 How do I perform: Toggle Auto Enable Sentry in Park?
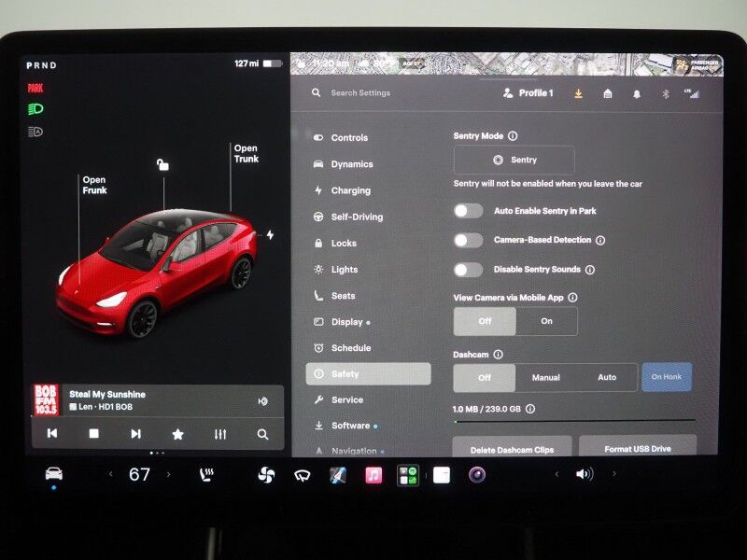coord(469,211)
